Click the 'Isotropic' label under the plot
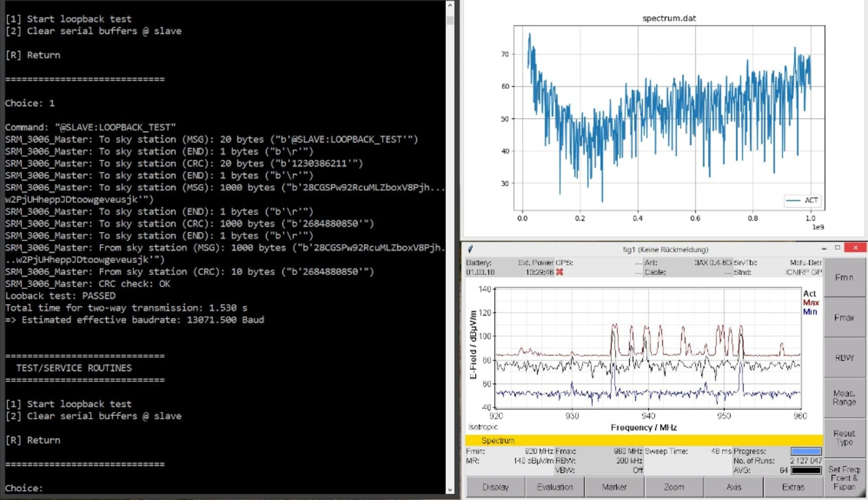The width and height of the screenshot is (868, 500). point(483,427)
